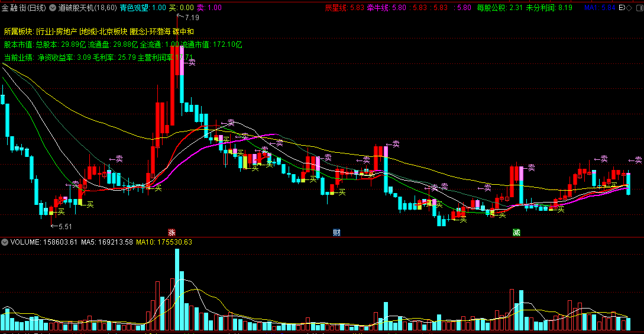Click the 流通市值: 172.10亿 value

point(212,45)
